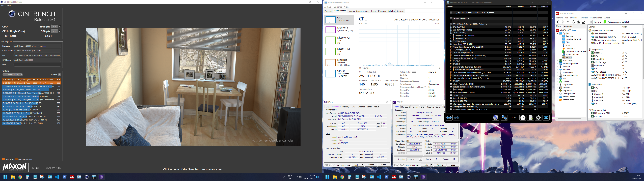Expand the C-State Ocupación group in HWiNFO

click(x=448, y=13)
